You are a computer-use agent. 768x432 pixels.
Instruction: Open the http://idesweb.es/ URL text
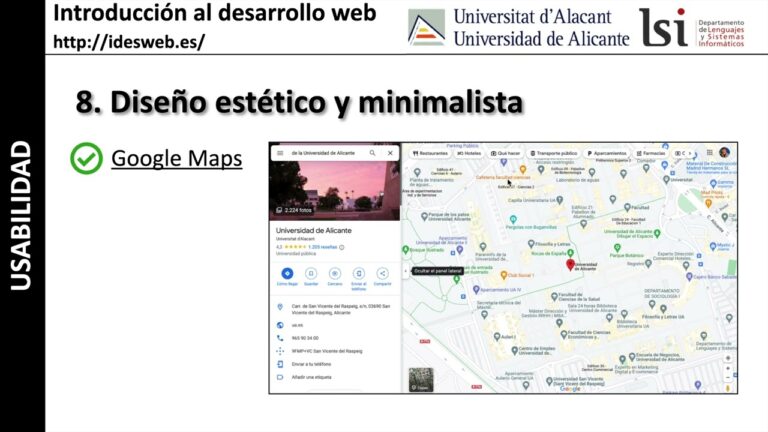click(x=129, y=42)
